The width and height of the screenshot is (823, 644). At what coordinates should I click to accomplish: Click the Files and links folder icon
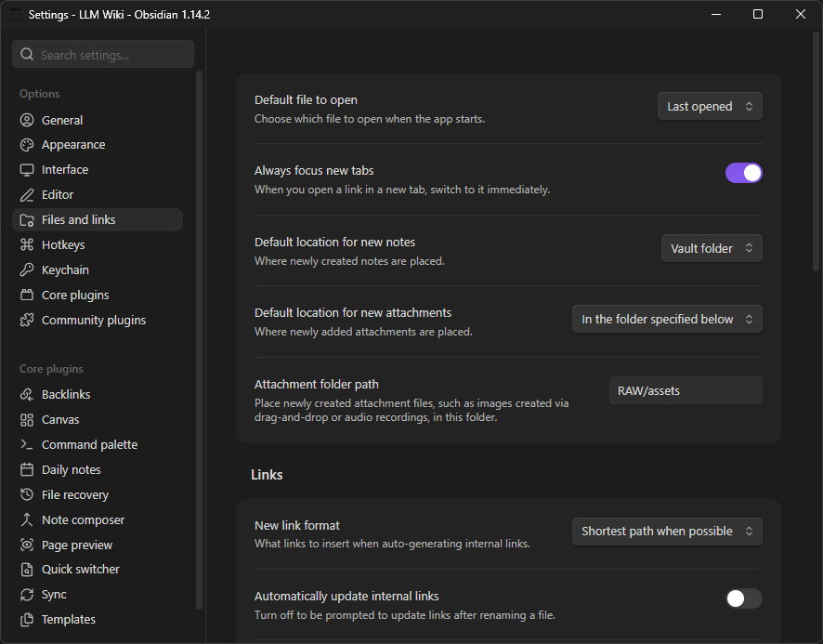click(x=27, y=220)
